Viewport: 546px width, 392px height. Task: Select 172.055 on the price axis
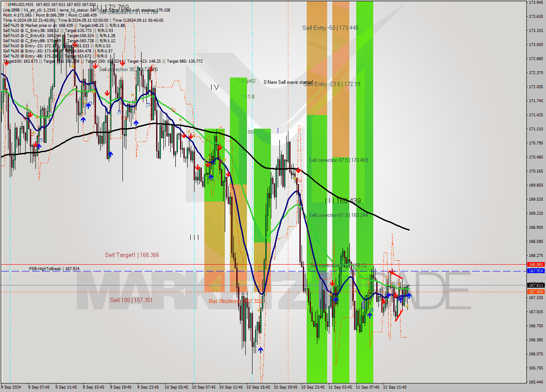[x=535, y=87]
